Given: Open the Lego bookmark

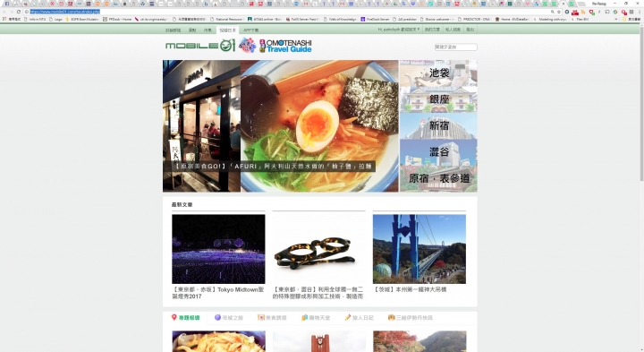Looking at the screenshot, I should click(x=55, y=19).
